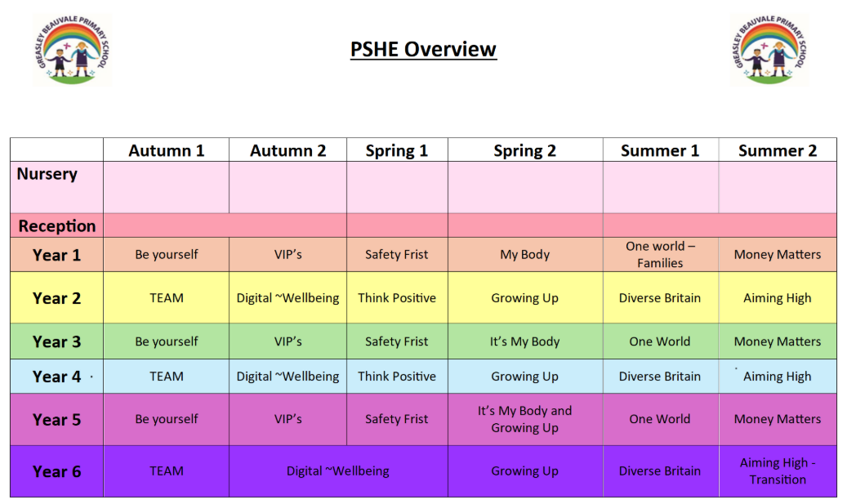
Task: Click Year 4 "Diverse Britain" cell
Action: tap(660, 377)
